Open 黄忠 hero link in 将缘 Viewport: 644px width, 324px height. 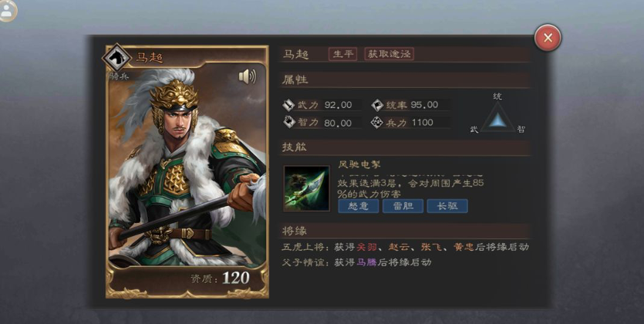pyautogui.click(x=464, y=247)
